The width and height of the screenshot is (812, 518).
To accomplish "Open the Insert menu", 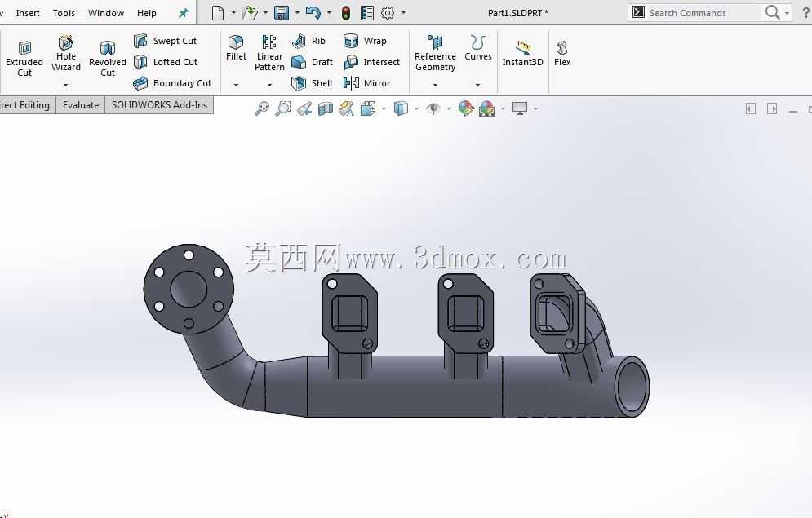I will pyautogui.click(x=28, y=13).
